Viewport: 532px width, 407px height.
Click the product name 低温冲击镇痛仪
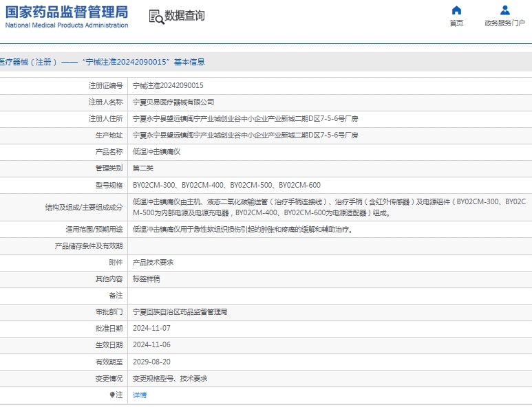(156, 152)
